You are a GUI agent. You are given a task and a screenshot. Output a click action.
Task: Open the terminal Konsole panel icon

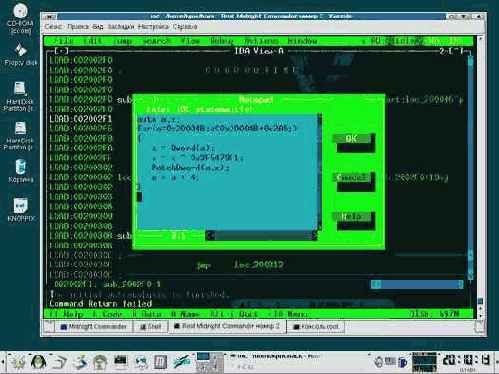tap(121, 362)
